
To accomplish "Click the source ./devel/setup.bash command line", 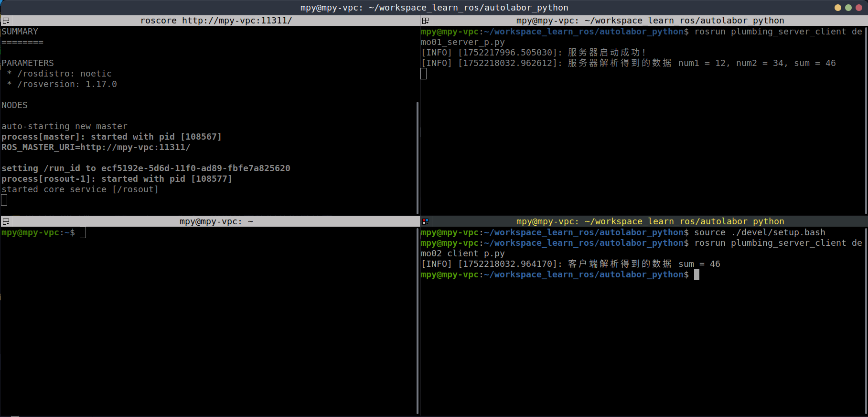I will [x=760, y=233].
